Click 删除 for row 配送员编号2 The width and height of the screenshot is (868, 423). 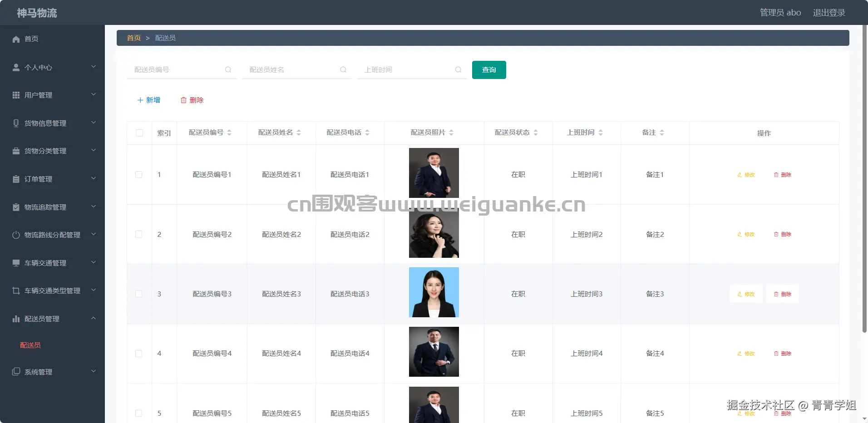pos(783,234)
